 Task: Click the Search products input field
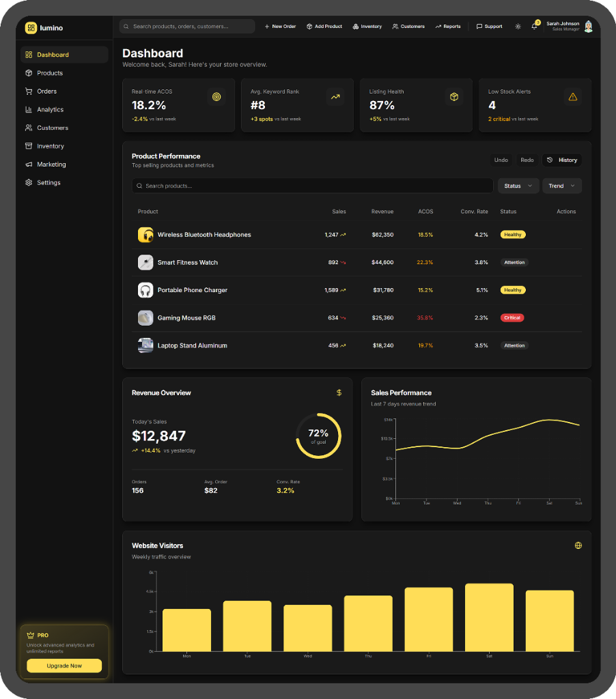pyautogui.click(x=312, y=185)
